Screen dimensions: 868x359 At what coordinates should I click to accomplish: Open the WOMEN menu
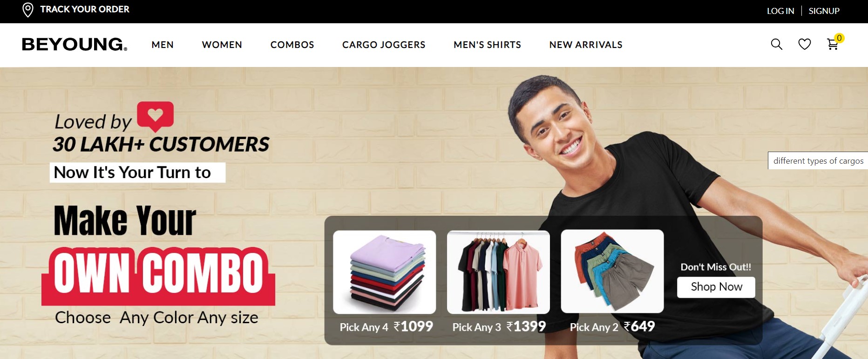(222, 45)
